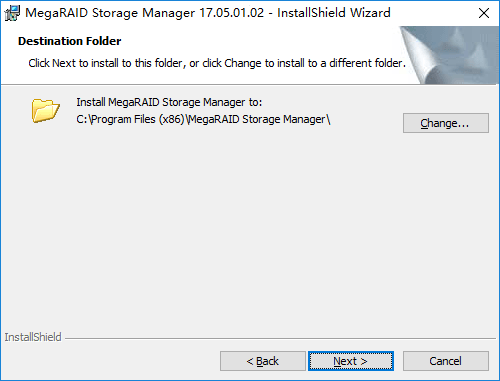The width and height of the screenshot is (500, 381).
Task: Click the Destination Folder heading
Action: pos(70,41)
